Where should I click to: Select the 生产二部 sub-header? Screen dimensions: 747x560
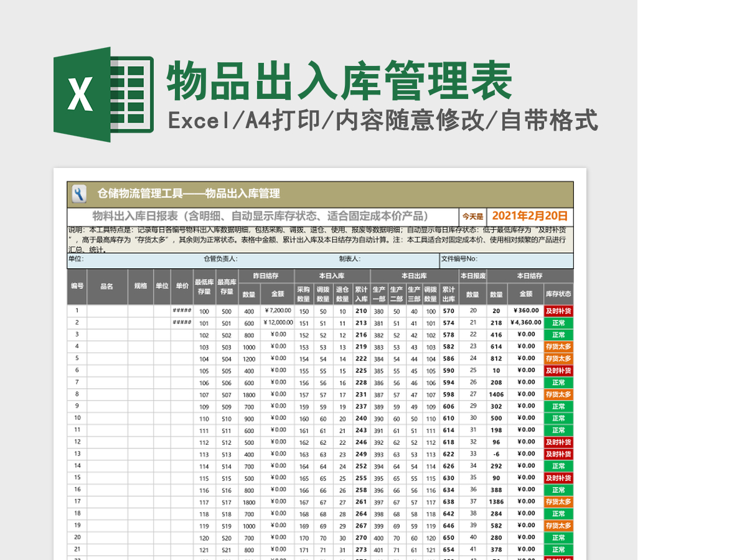click(x=397, y=294)
